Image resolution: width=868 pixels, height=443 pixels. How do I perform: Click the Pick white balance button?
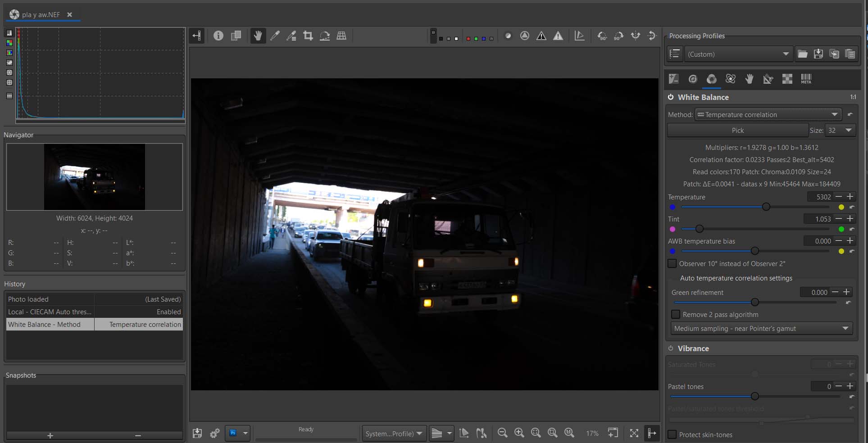coord(737,131)
